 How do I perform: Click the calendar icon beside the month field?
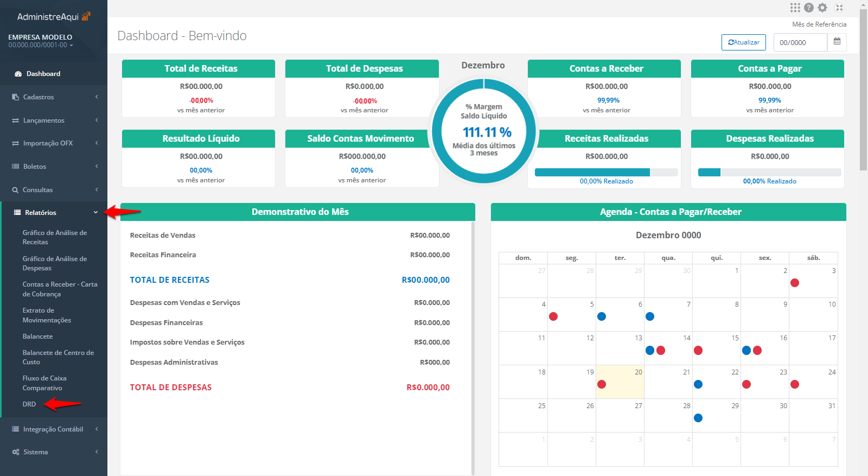pyautogui.click(x=837, y=42)
